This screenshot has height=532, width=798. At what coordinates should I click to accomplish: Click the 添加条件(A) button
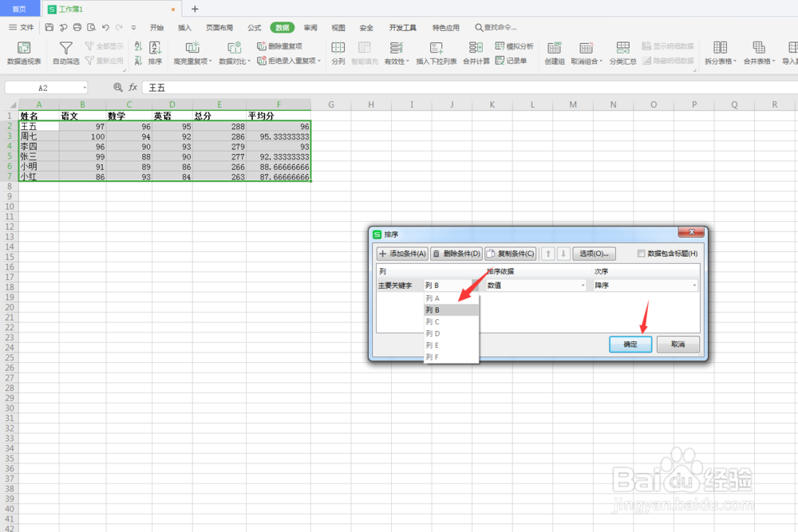[402, 254]
